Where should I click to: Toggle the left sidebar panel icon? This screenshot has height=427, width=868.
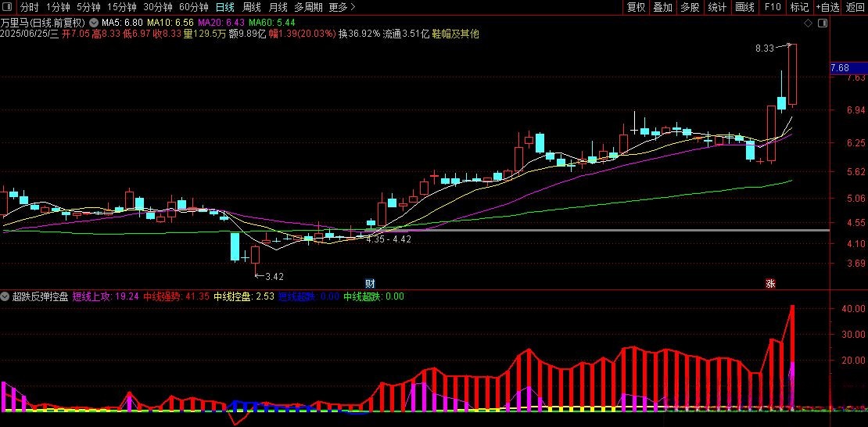point(7,7)
